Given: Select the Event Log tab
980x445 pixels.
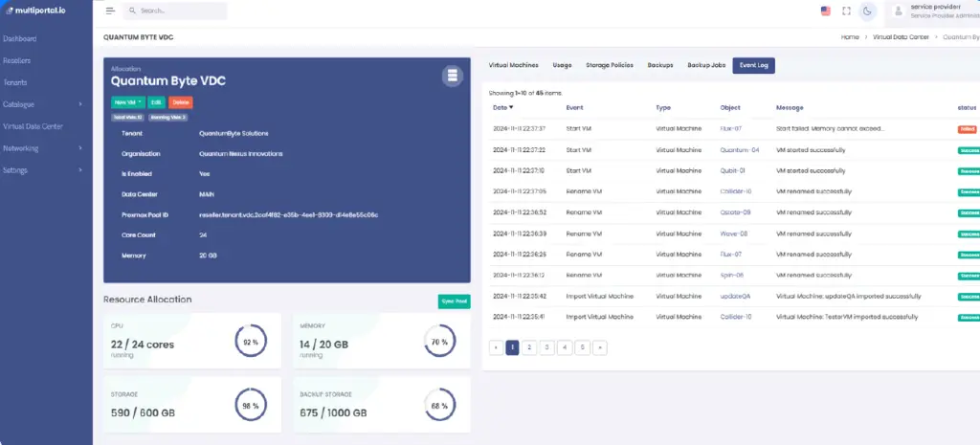Looking at the screenshot, I should coord(754,65).
